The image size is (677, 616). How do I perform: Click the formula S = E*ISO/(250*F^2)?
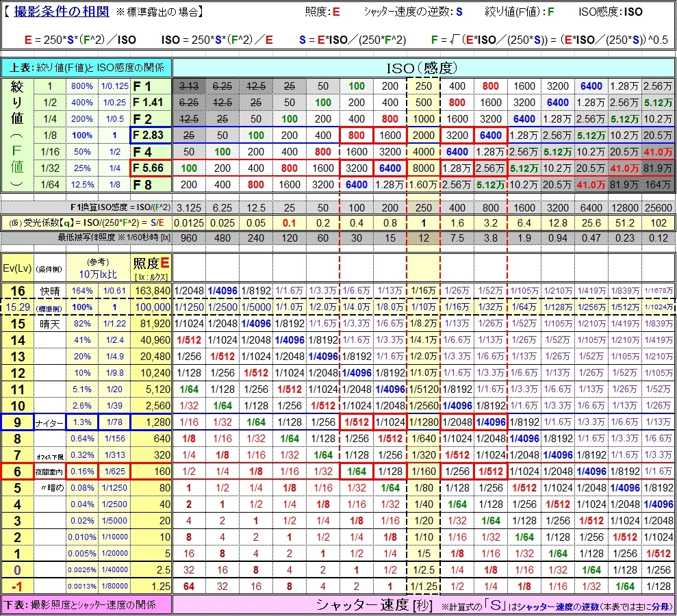[x=353, y=40]
